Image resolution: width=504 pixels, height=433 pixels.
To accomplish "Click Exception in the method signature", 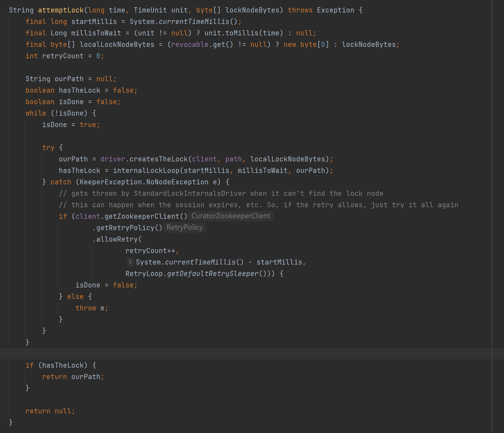I will point(335,10).
